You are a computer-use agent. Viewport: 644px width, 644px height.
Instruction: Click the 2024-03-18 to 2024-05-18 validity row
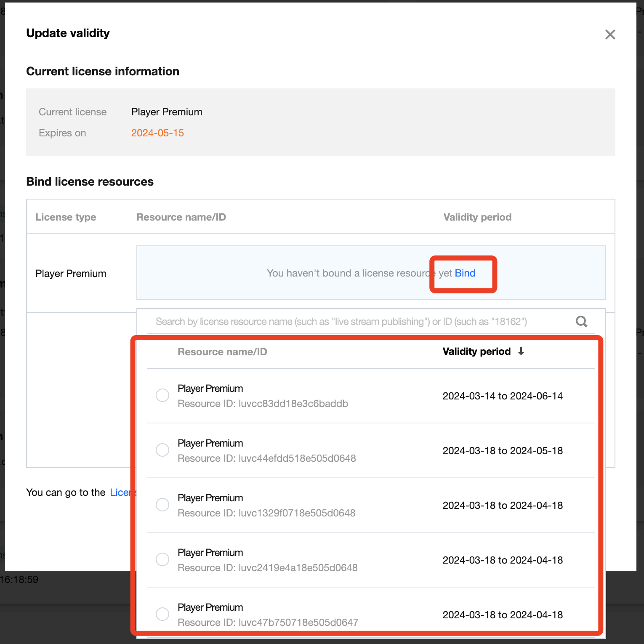pos(371,451)
